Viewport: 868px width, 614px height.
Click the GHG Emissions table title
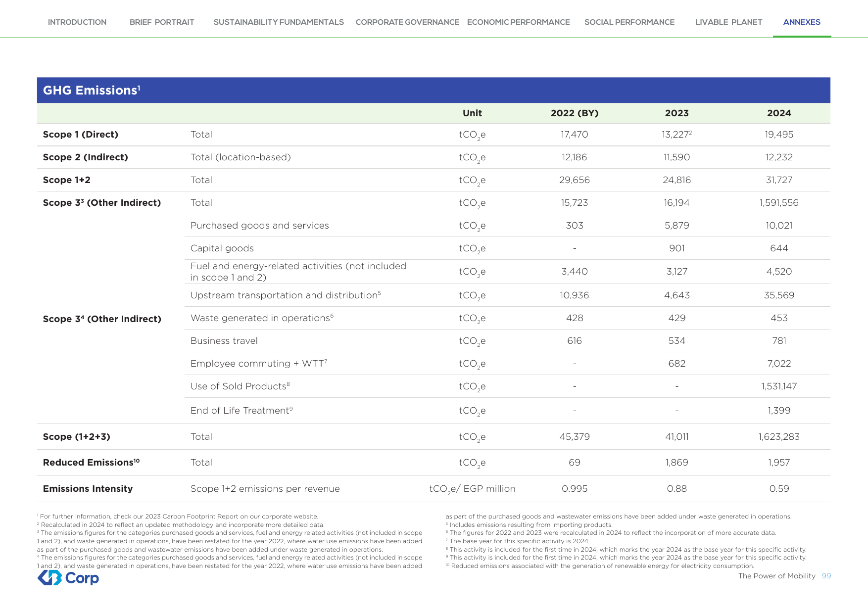[x=92, y=90]
